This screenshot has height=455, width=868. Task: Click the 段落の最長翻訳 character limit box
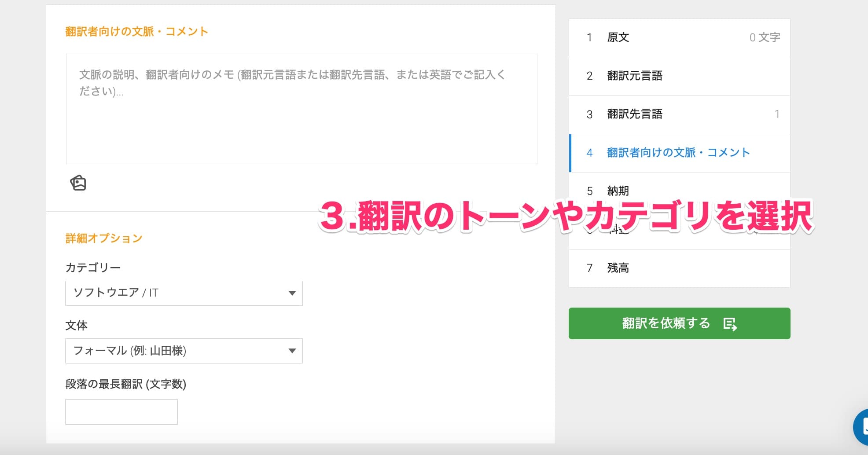pyautogui.click(x=121, y=411)
